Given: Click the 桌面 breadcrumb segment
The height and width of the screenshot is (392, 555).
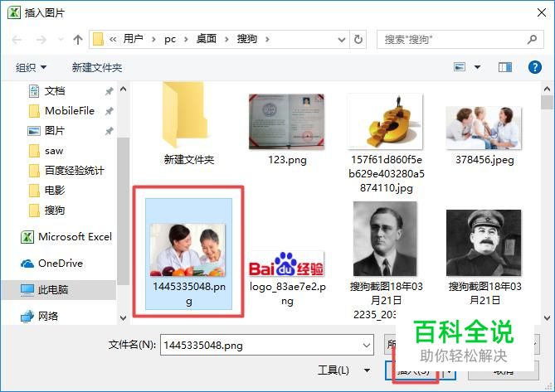Looking at the screenshot, I should tap(206, 38).
